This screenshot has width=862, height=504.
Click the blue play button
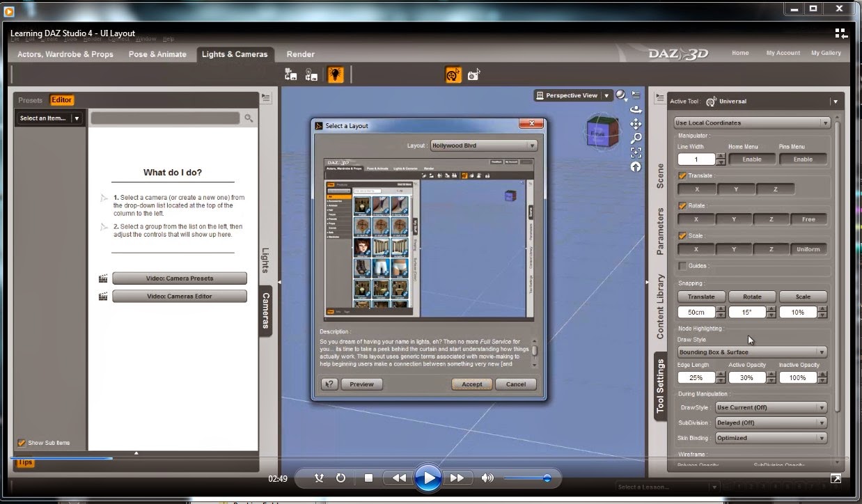coord(428,478)
